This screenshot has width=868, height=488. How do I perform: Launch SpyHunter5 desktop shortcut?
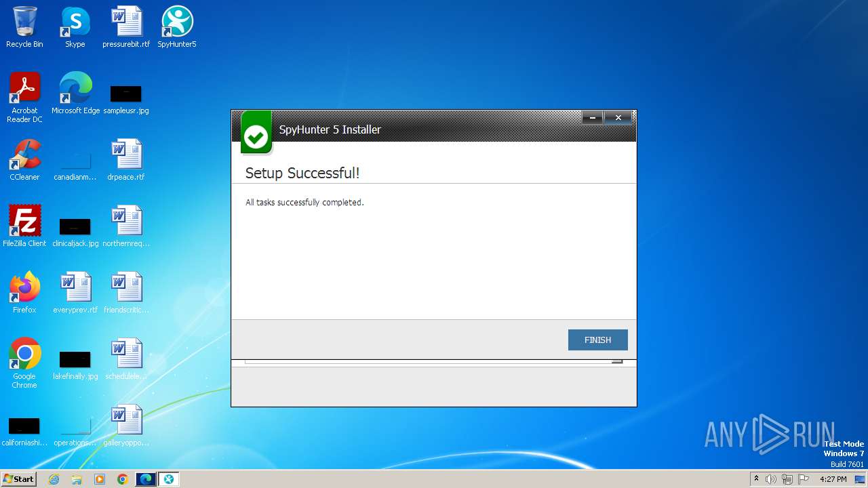[x=177, y=27]
